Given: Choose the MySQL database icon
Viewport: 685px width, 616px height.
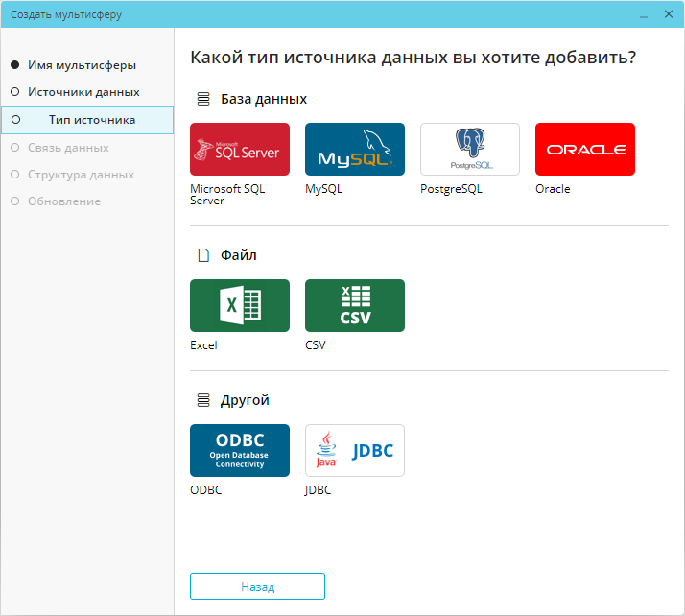Looking at the screenshot, I should pyautogui.click(x=354, y=149).
